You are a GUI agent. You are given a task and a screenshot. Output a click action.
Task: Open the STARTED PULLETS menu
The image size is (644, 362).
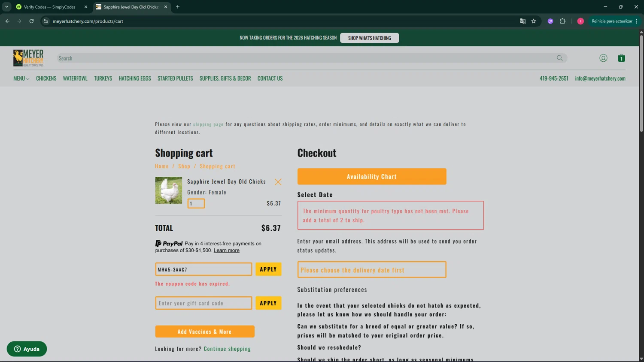[x=175, y=78]
